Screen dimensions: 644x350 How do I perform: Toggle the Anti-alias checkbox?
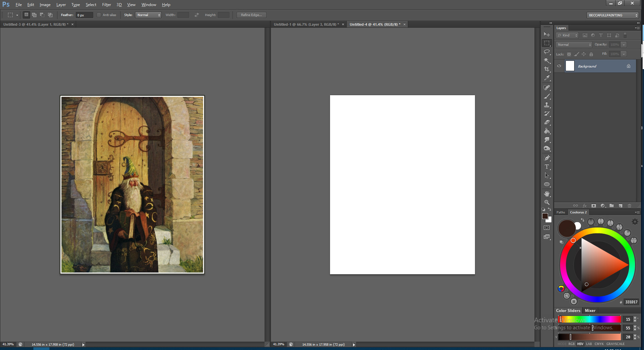click(x=99, y=15)
